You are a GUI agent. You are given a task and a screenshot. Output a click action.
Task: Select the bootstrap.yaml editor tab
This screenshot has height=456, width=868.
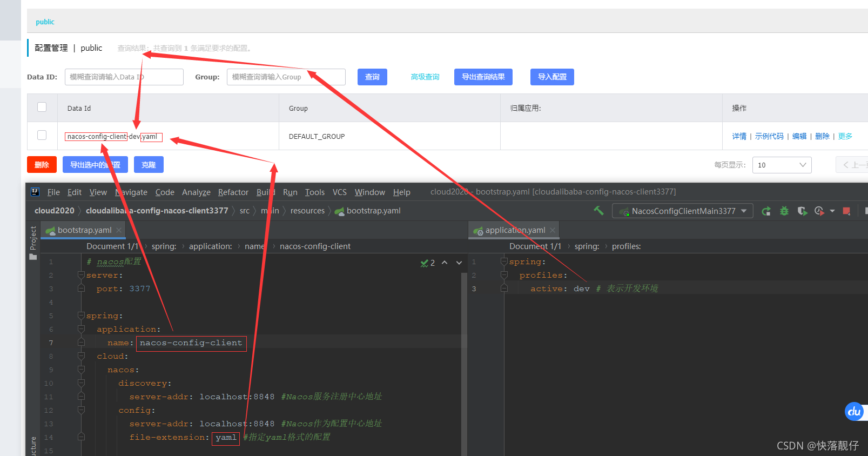83,230
